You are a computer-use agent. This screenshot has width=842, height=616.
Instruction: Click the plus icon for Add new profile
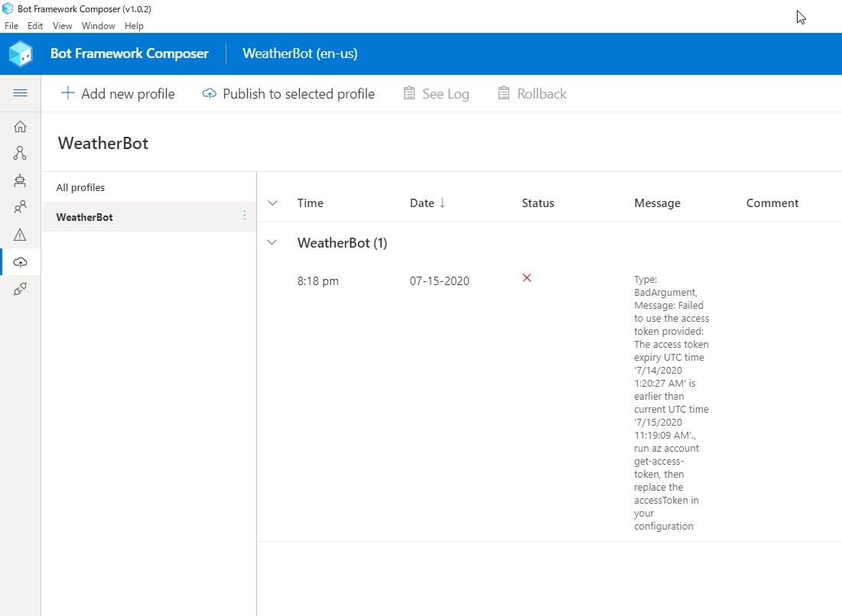67,92
